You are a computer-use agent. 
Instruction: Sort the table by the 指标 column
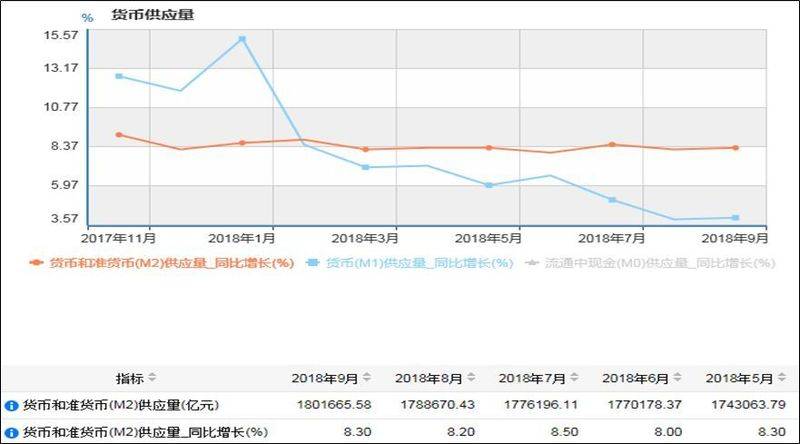coord(152,378)
